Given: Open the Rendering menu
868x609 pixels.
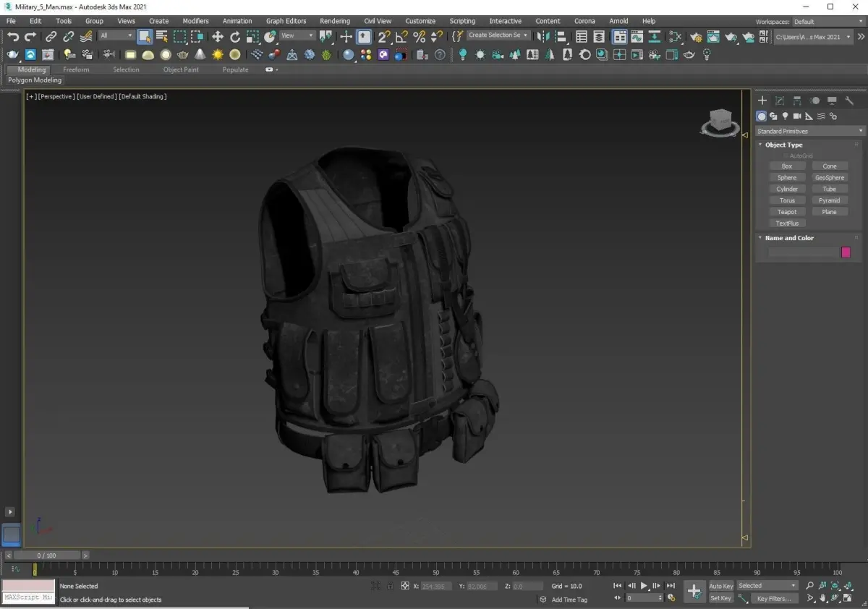Looking at the screenshot, I should (334, 21).
